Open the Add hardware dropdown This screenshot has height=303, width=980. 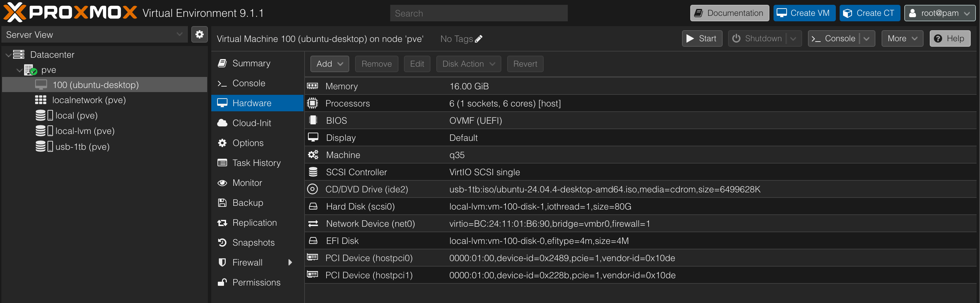coord(330,64)
